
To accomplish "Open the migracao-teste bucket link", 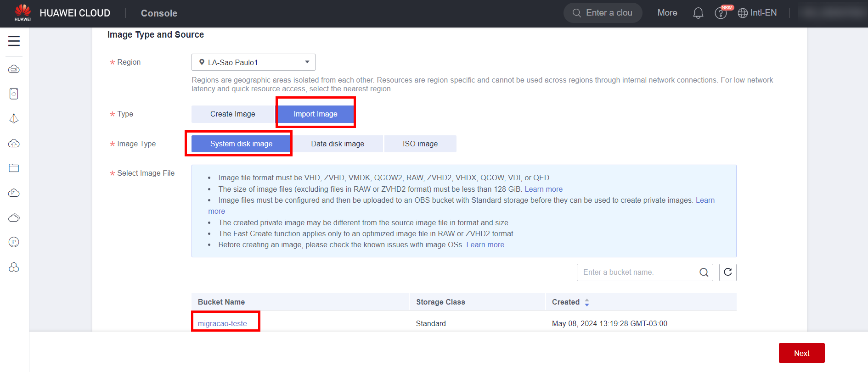I will (x=222, y=324).
